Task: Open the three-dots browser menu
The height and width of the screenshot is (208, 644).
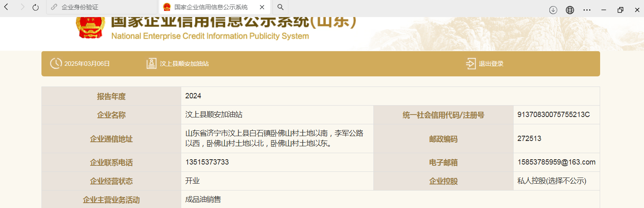Action: pos(587,10)
